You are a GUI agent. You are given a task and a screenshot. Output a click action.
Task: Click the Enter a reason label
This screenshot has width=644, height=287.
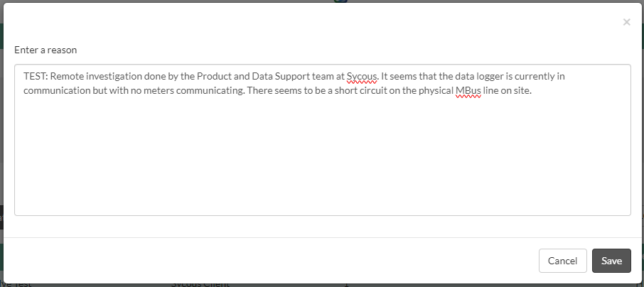[x=45, y=50]
